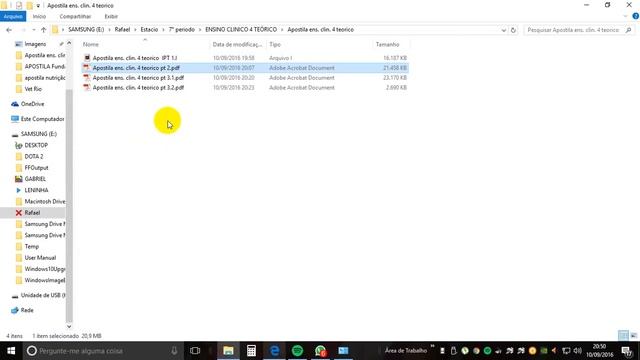The image size is (640, 360).
Task: Expand the ribbon with the chevron
Action: pyautogui.click(x=625, y=16)
